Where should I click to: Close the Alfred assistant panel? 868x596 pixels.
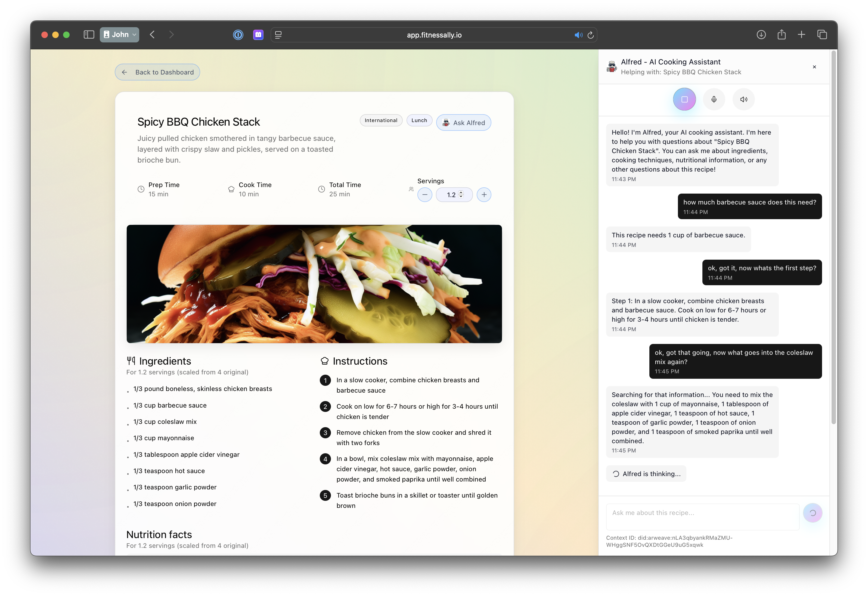814,67
